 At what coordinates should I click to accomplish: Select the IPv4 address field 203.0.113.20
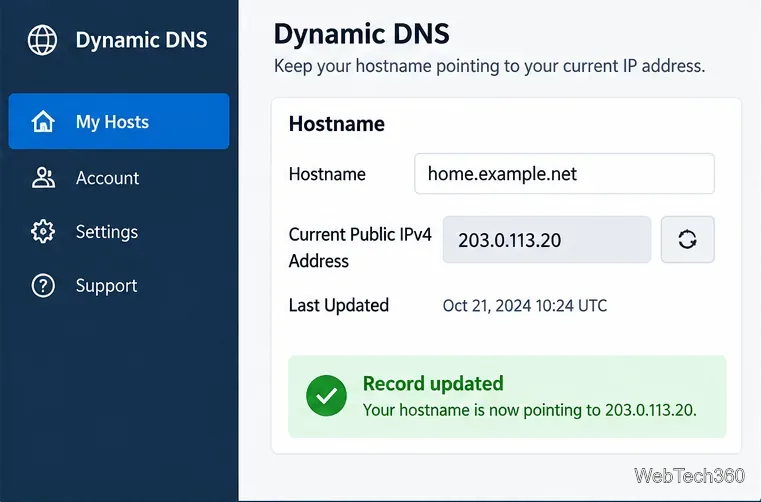tap(546, 240)
